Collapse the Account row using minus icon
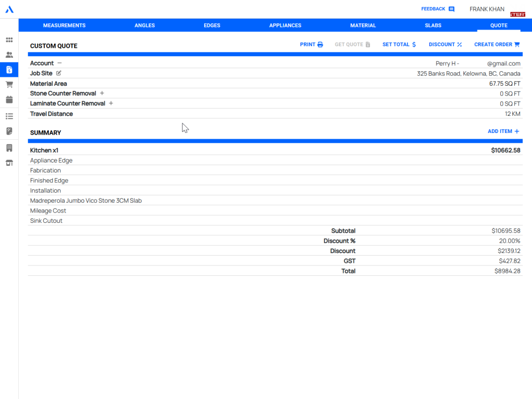The height and width of the screenshot is (399, 532). tap(60, 63)
